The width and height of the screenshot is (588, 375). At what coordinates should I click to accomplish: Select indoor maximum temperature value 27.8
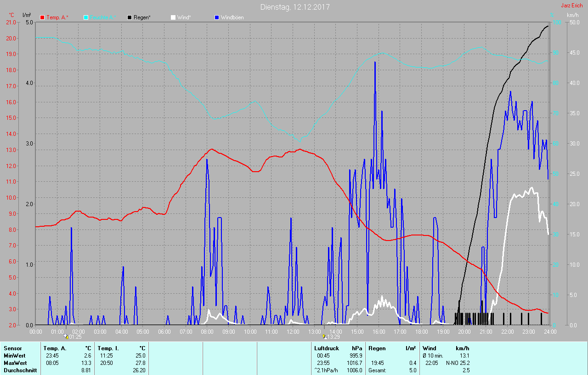[140, 363]
